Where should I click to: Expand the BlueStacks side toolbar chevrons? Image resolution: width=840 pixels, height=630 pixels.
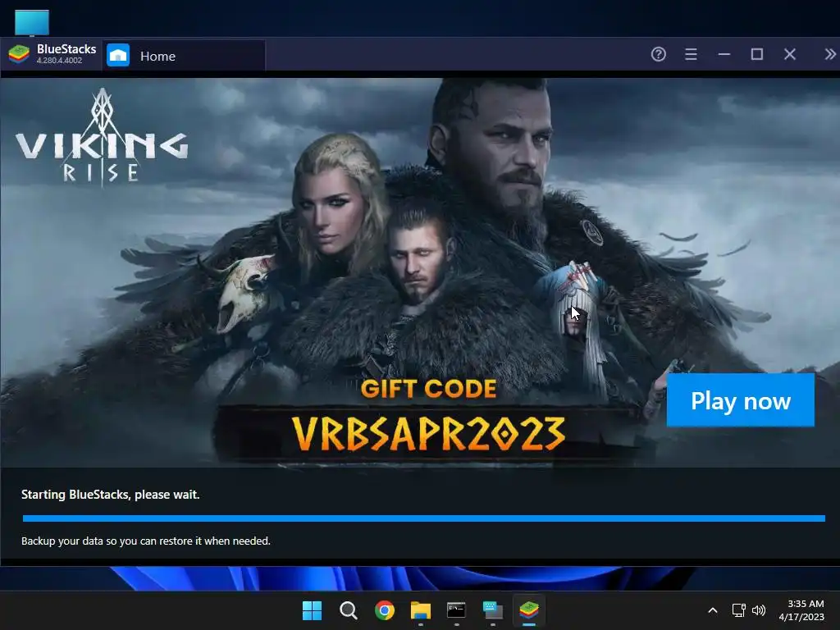point(830,54)
